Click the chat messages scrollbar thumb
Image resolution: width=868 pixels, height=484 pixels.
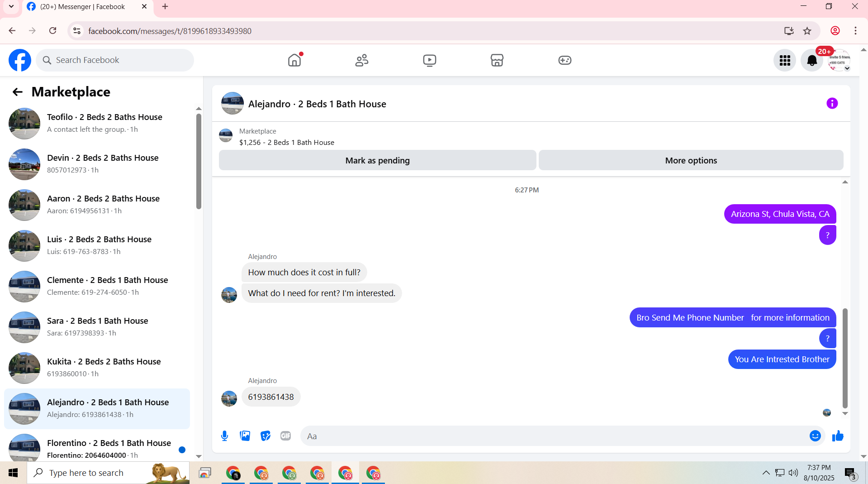tap(844, 358)
